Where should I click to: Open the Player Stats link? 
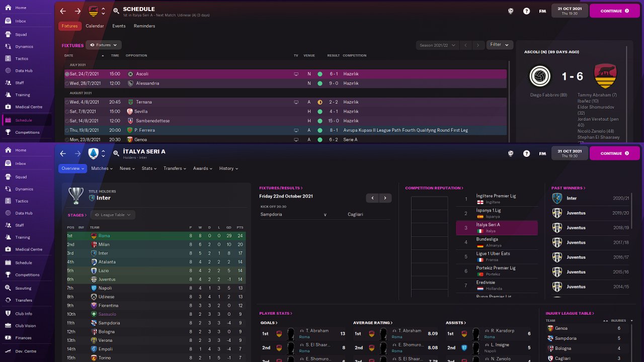pos(276,313)
